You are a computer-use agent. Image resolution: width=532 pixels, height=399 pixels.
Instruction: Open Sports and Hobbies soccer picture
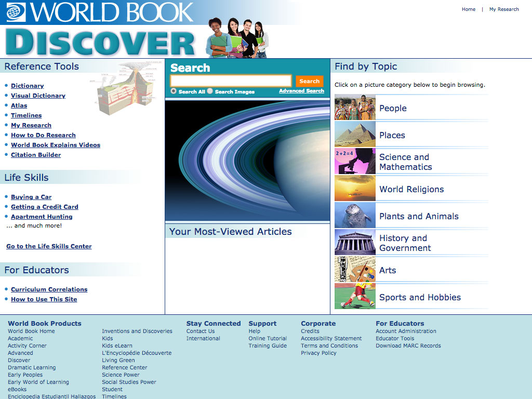coord(355,296)
